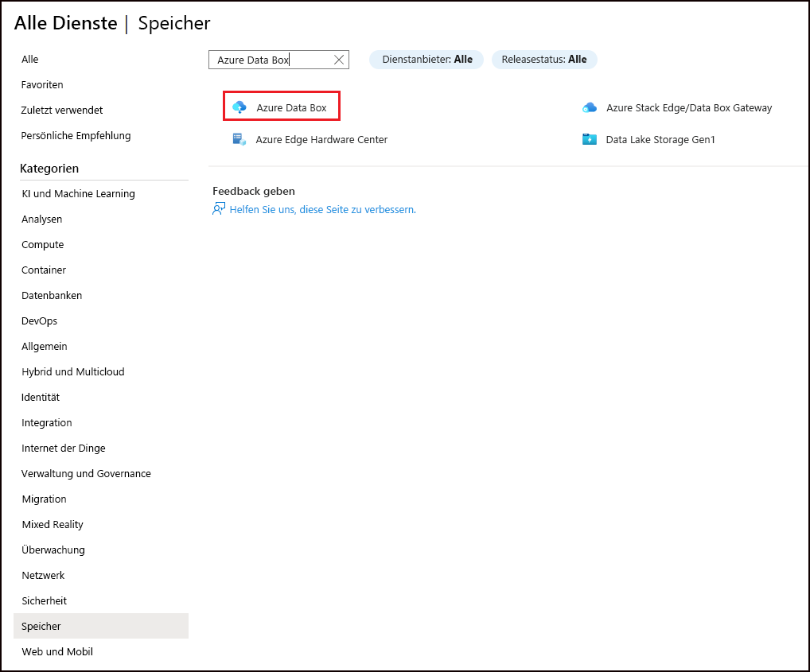Clear the search field with the X
The image size is (810, 672).
[339, 60]
